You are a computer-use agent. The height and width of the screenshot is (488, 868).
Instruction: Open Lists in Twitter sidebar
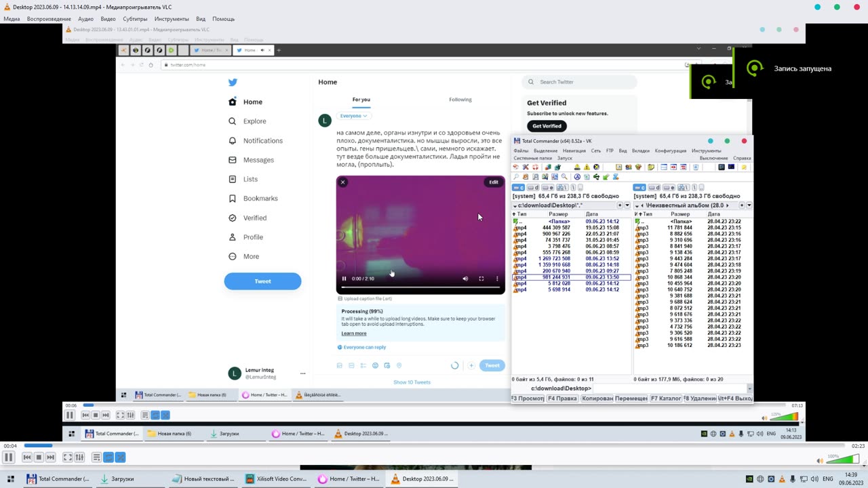click(243, 179)
